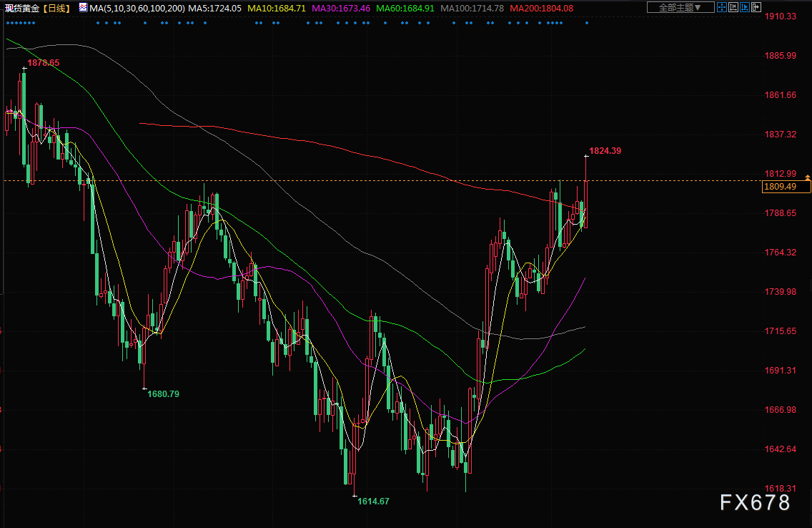Click the 1788.65 price axis label
This screenshot has width=812, height=528.
pos(781,213)
